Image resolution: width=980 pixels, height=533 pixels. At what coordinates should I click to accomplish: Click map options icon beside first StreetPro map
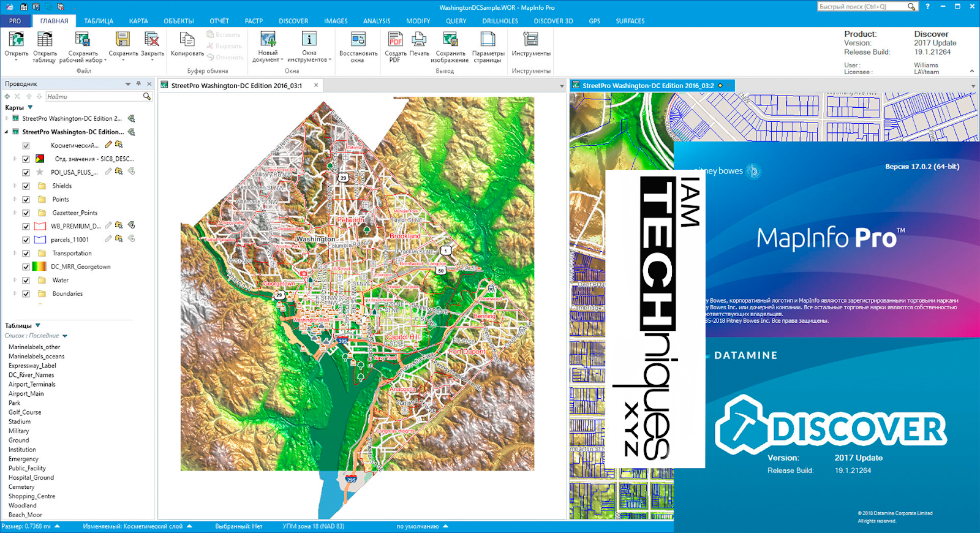point(131,118)
